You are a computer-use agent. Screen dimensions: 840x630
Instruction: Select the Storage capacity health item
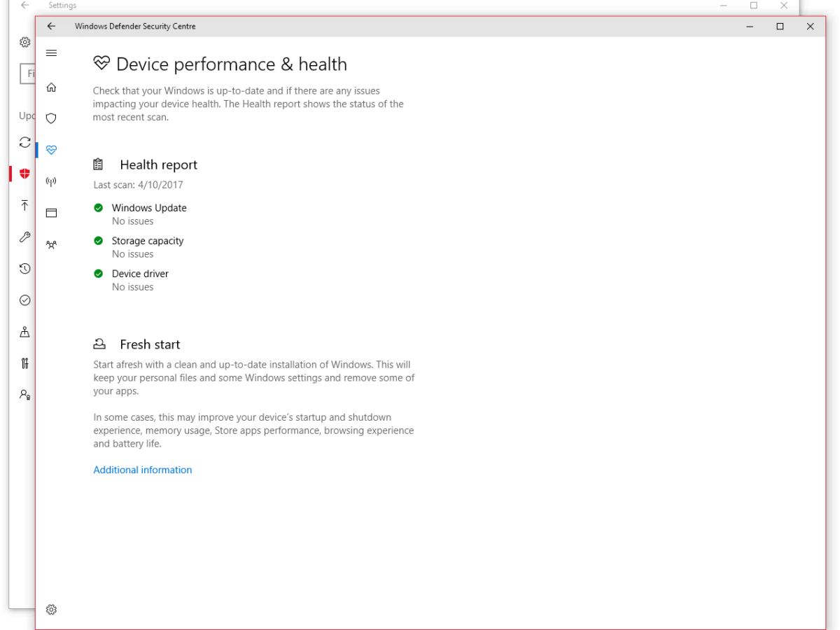[x=139, y=247]
